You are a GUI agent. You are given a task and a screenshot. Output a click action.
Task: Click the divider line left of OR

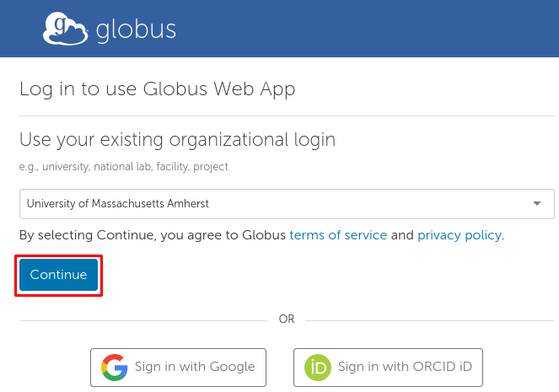[143, 320]
